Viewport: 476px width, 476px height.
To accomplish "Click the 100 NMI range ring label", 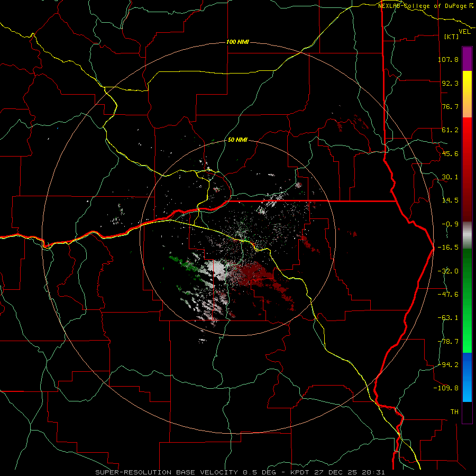I will pos(237,42).
